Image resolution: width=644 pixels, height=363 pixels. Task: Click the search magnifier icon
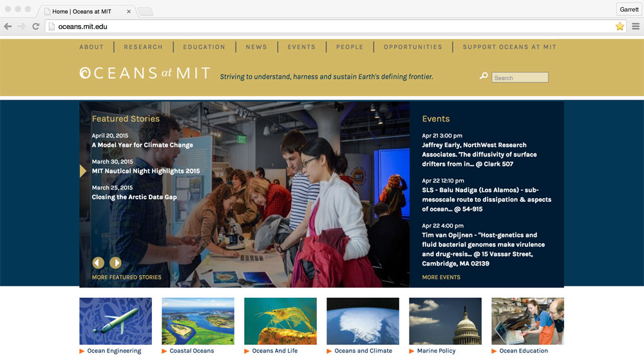pyautogui.click(x=484, y=77)
